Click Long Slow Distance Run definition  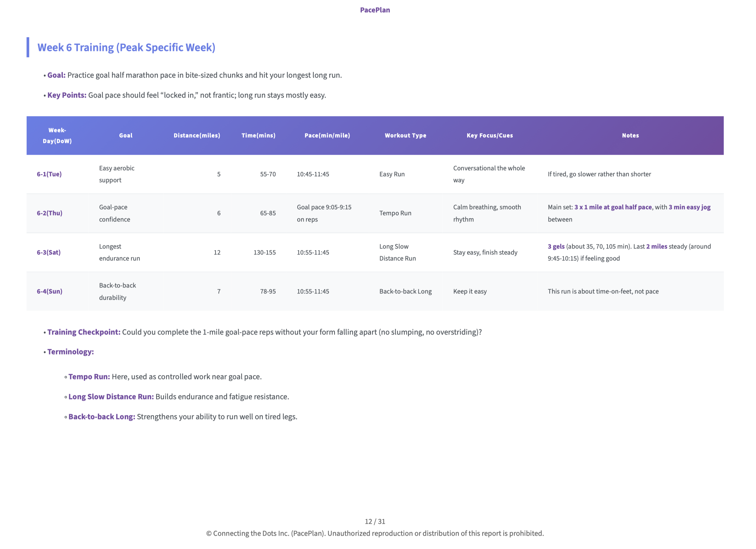click(x=111, y=396)
